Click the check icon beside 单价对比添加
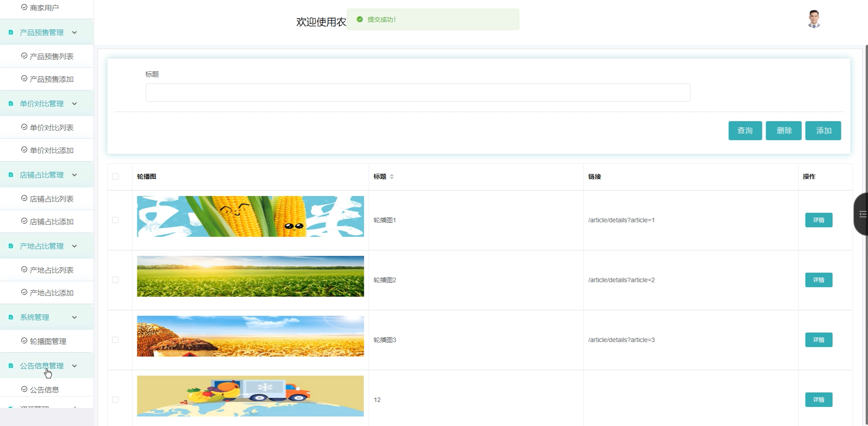 [24, 150]
